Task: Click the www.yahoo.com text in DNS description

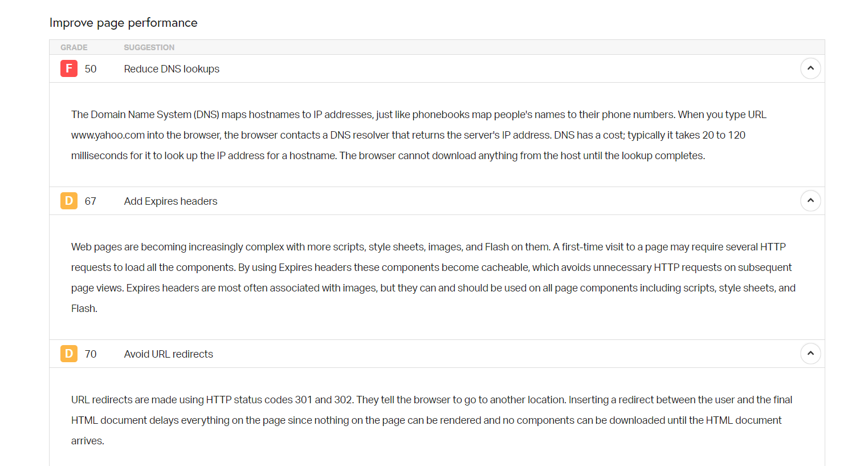Action: click(x=108, y=135)
